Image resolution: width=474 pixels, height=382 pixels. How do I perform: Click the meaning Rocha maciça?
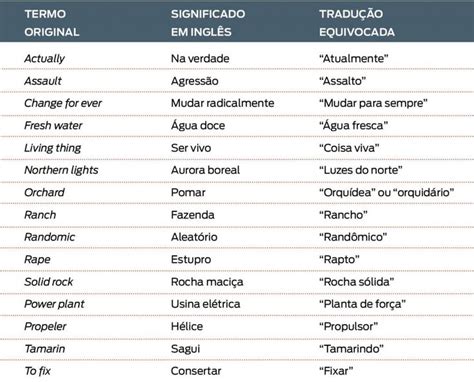pos(207,282)
